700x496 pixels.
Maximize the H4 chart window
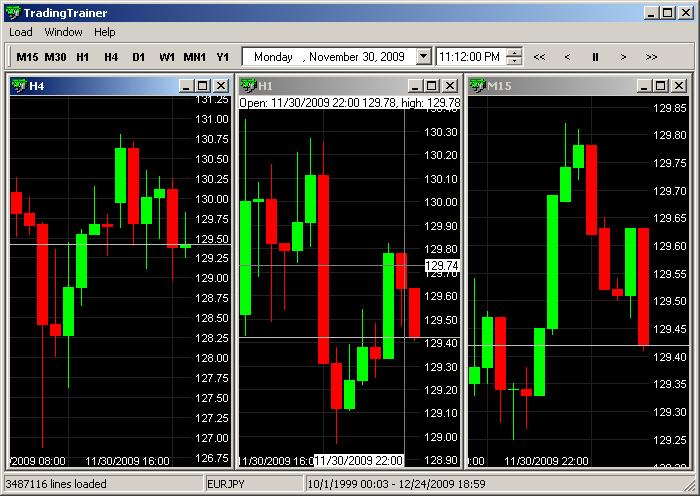click(x=202, y=86)
